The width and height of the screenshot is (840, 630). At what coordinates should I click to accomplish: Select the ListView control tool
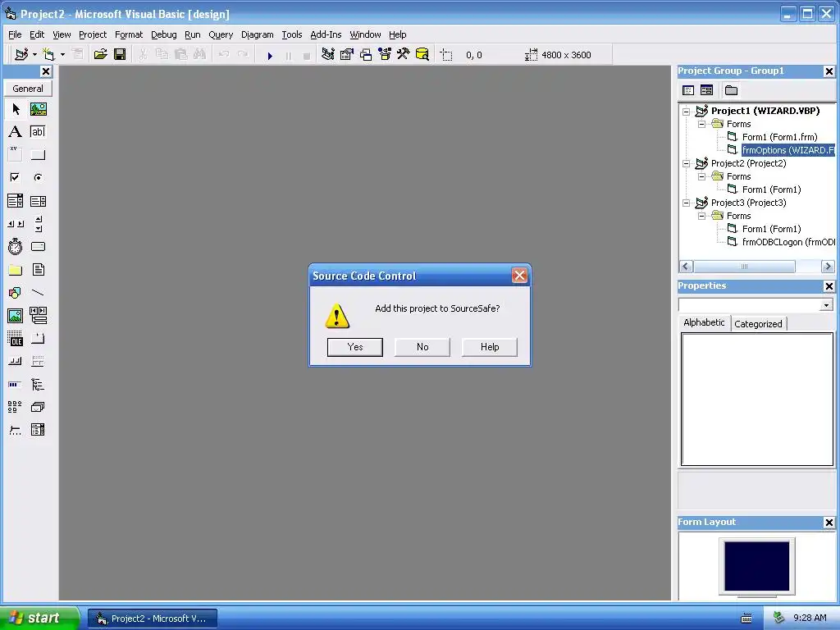[x=16, y=407]
